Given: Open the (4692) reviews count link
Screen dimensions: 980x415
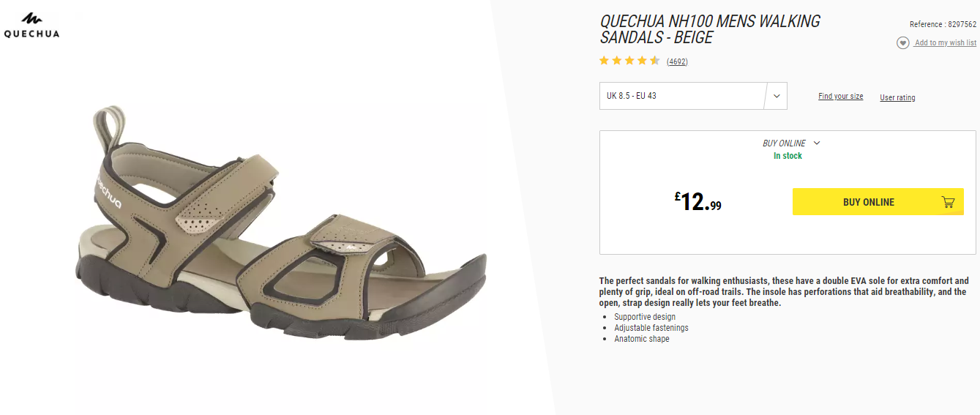Looking at the screenshot, I should tap(677, 61).
